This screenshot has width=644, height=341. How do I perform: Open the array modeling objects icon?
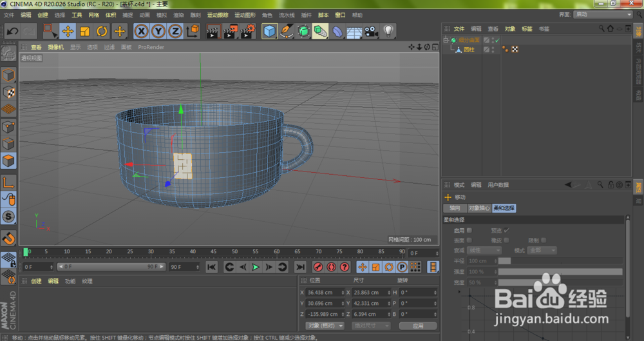[320, 31]
